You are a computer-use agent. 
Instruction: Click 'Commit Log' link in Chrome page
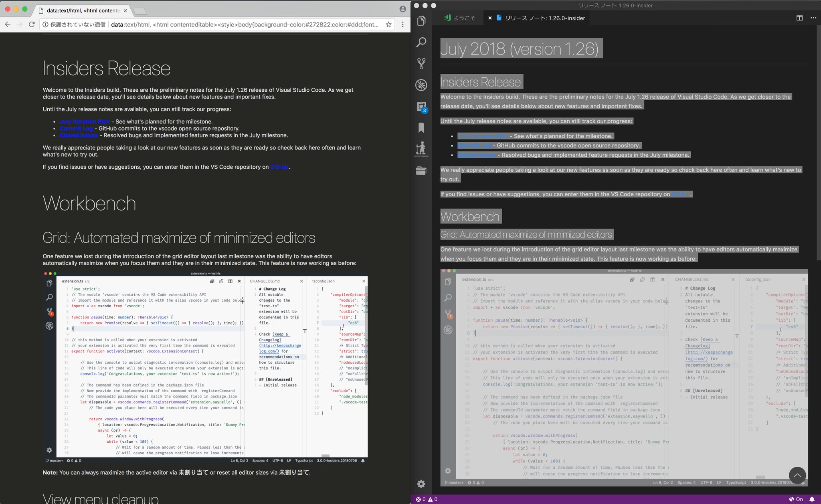76,129
